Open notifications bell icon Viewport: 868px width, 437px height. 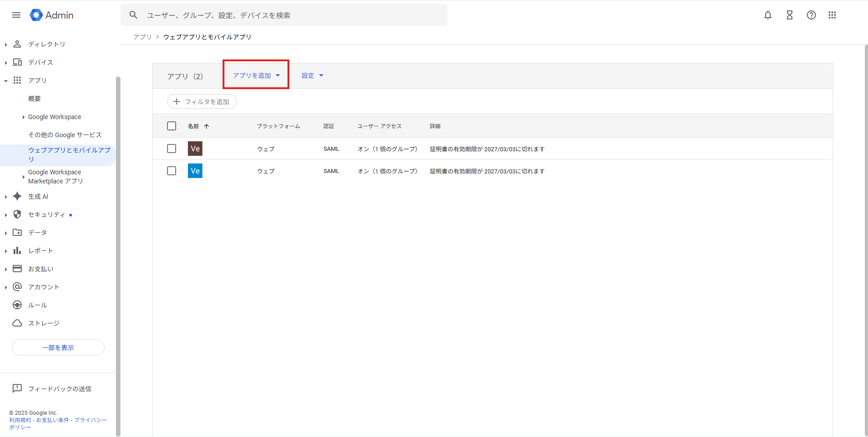[x=768, y=15]
